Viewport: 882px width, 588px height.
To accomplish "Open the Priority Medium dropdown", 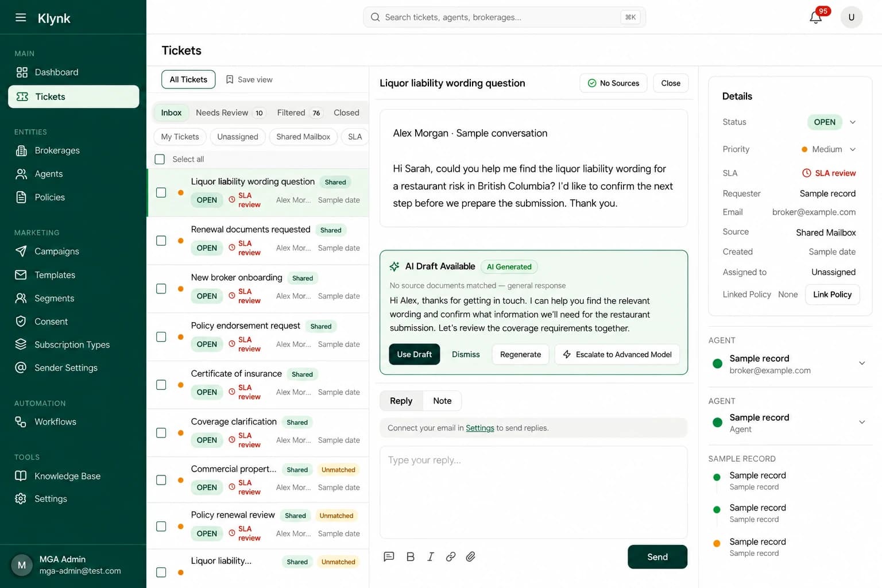I will point(829,149).
